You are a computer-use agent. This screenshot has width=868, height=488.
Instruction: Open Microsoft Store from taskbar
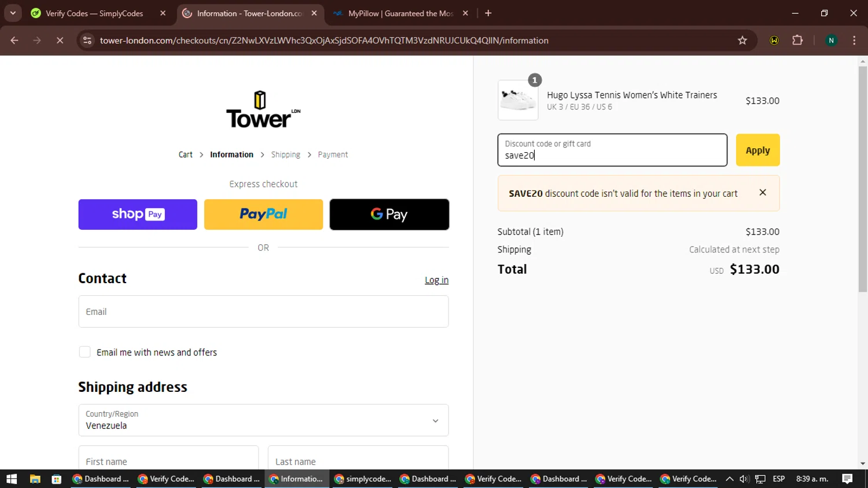click(56, 479)
